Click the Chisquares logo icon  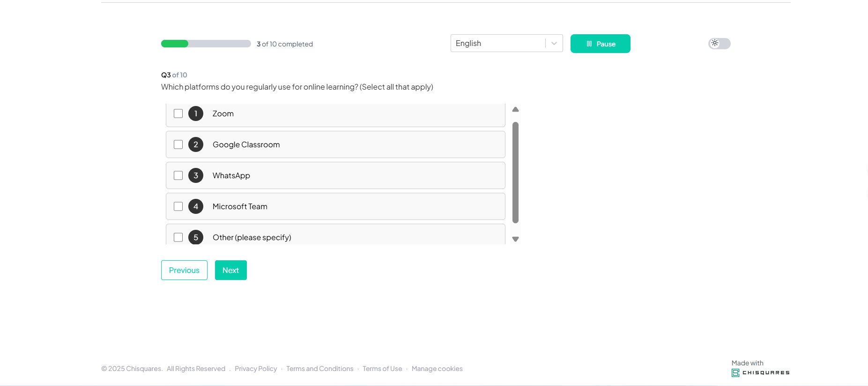click(x=735, y=373)
